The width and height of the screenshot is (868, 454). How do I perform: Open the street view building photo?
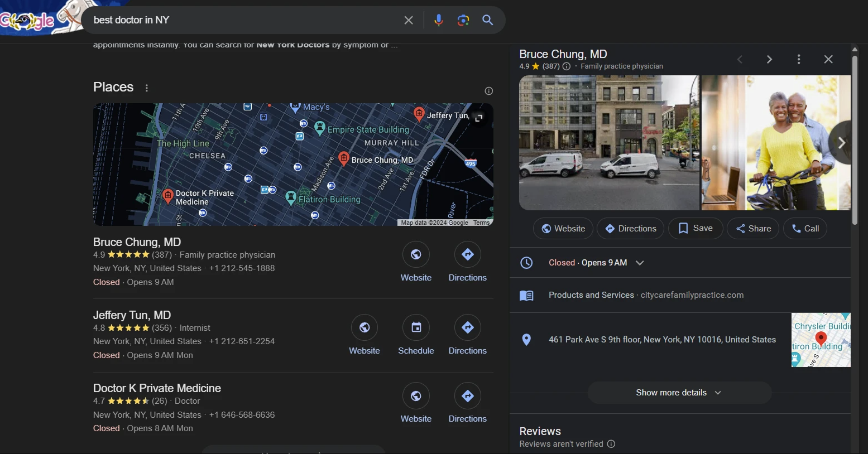click(x=608, y=143)
